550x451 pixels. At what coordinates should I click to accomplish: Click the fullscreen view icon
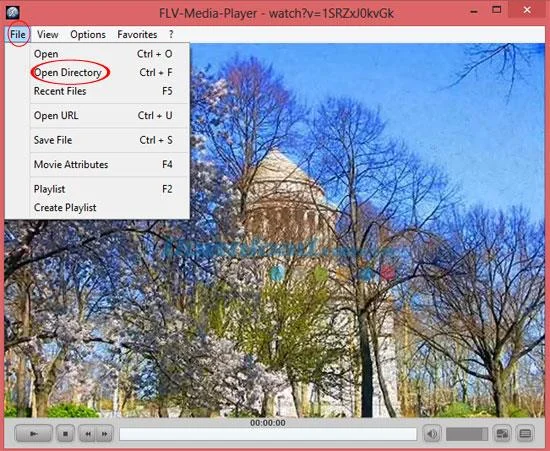[502, 434]
